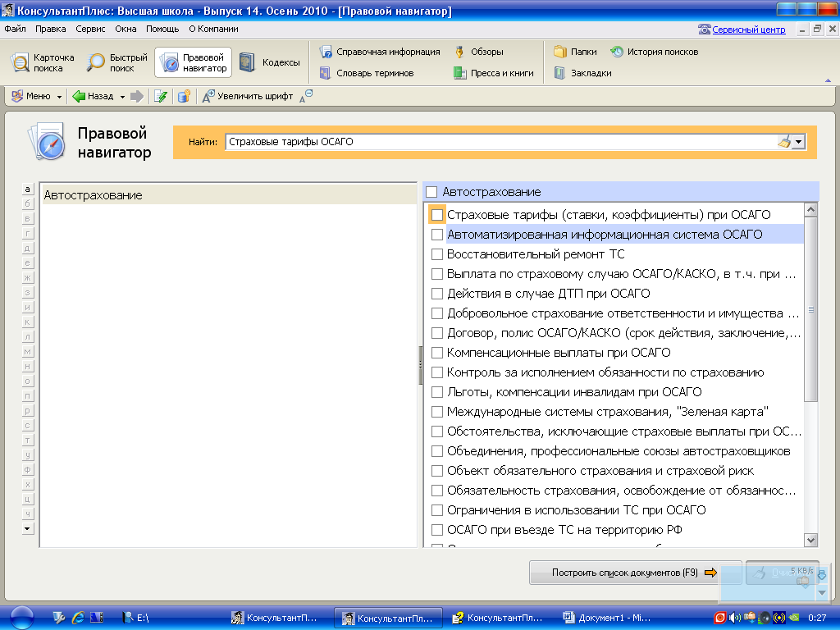Open Internet Explorer from quick launch
The height and width of the screenshot is (630, 840).
pyautogui.click(x=78, y=618)
